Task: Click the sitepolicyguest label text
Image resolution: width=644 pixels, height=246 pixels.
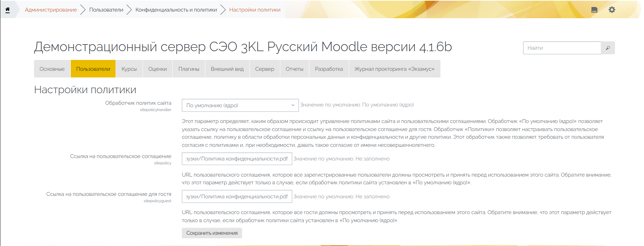Action: point(157,201)
